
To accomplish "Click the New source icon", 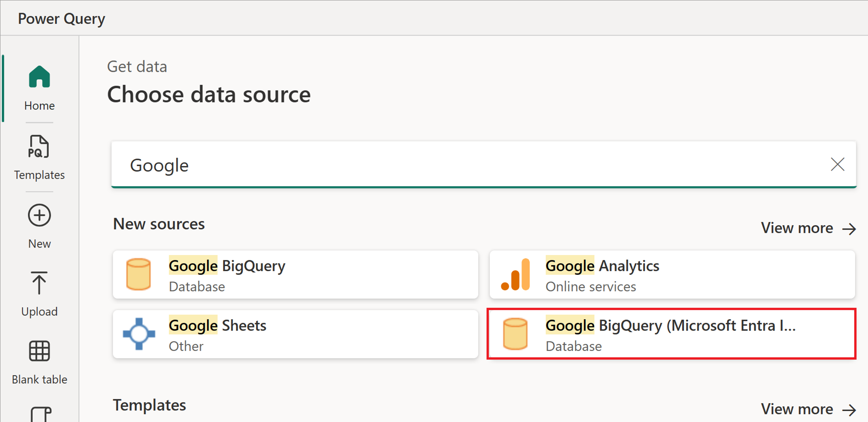I will 39,215.
